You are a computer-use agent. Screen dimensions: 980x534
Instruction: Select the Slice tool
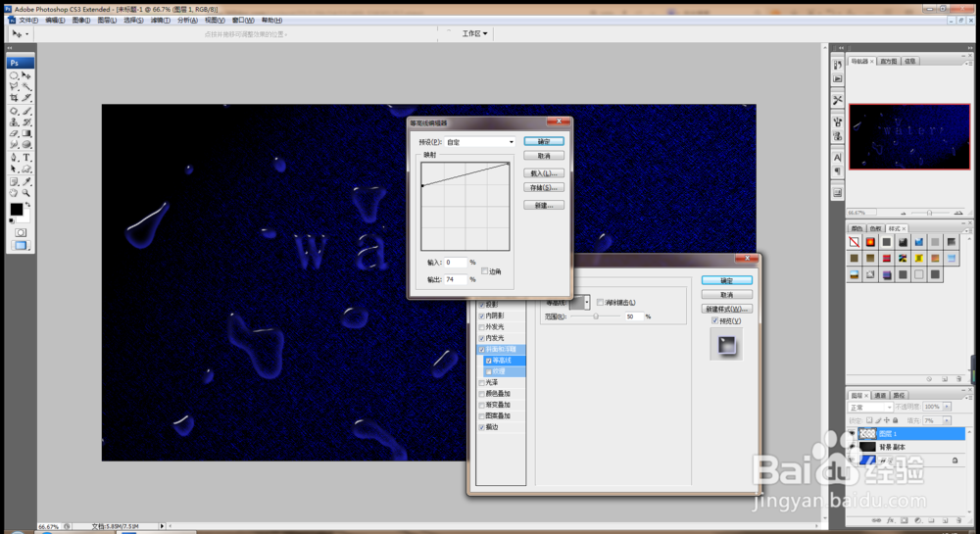(26, 98)
